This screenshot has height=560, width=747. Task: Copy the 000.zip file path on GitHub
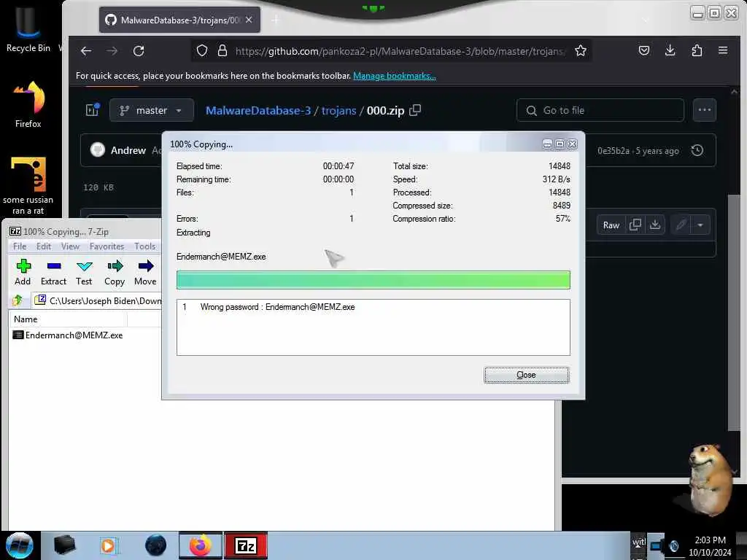coord(415,110)
